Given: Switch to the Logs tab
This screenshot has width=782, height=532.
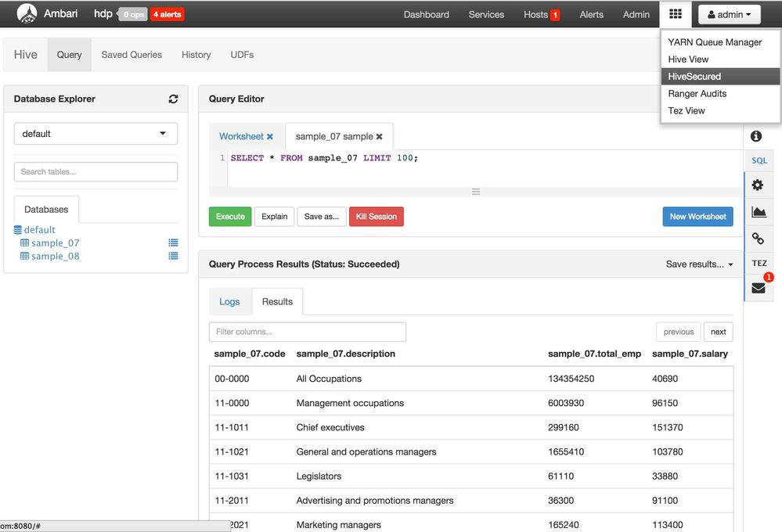Looking at the screenshot, I should (229, 302).
